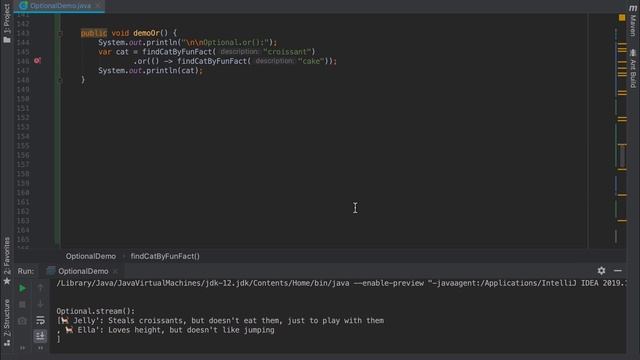Click the Ella line in console output
The height and width of the screenshot is (360, 640).
166,330
